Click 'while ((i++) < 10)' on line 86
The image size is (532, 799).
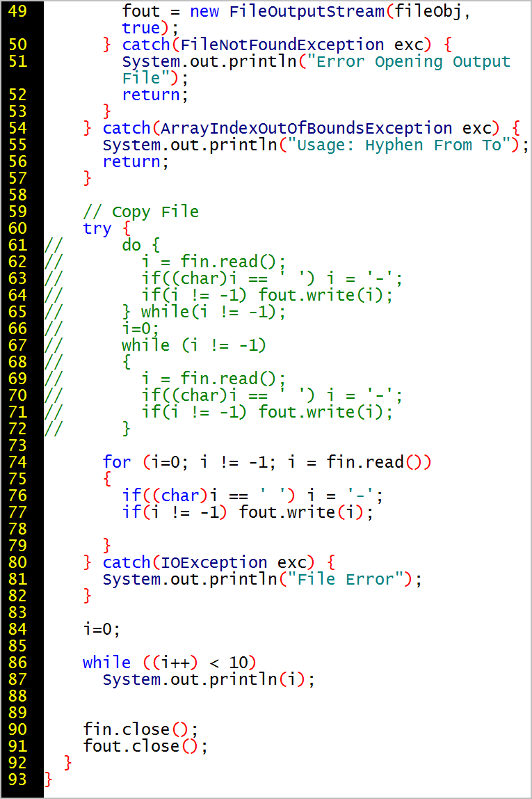pos(170,663)
